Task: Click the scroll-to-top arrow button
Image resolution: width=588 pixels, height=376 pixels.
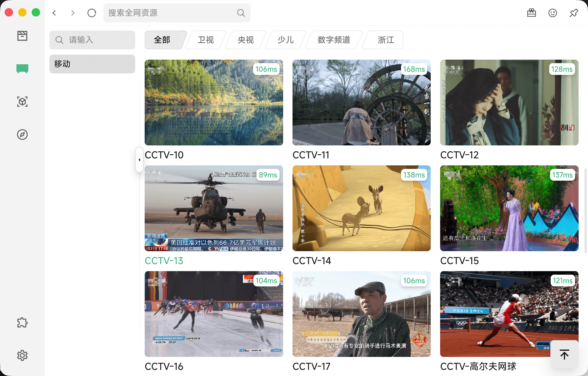Action: click(x=564, y=355)
